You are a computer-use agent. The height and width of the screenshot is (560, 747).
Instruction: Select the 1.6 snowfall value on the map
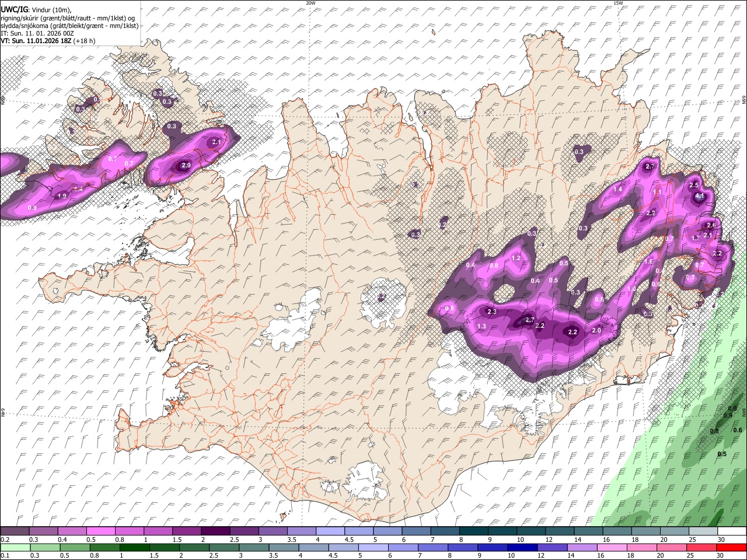click(x=649, y=261)
